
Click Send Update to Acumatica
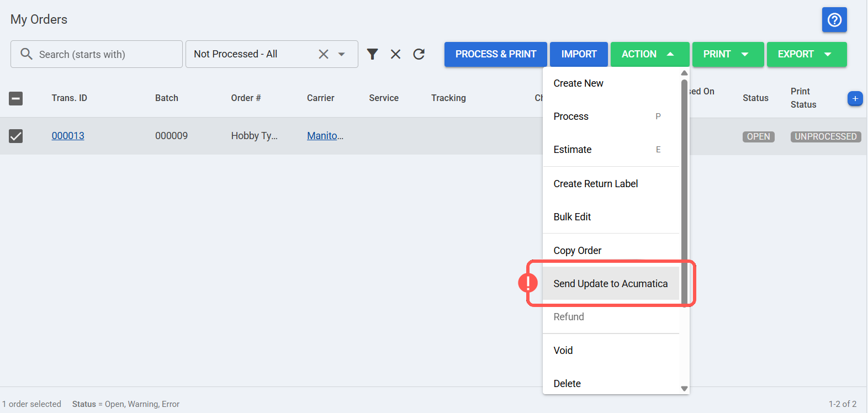611,284
